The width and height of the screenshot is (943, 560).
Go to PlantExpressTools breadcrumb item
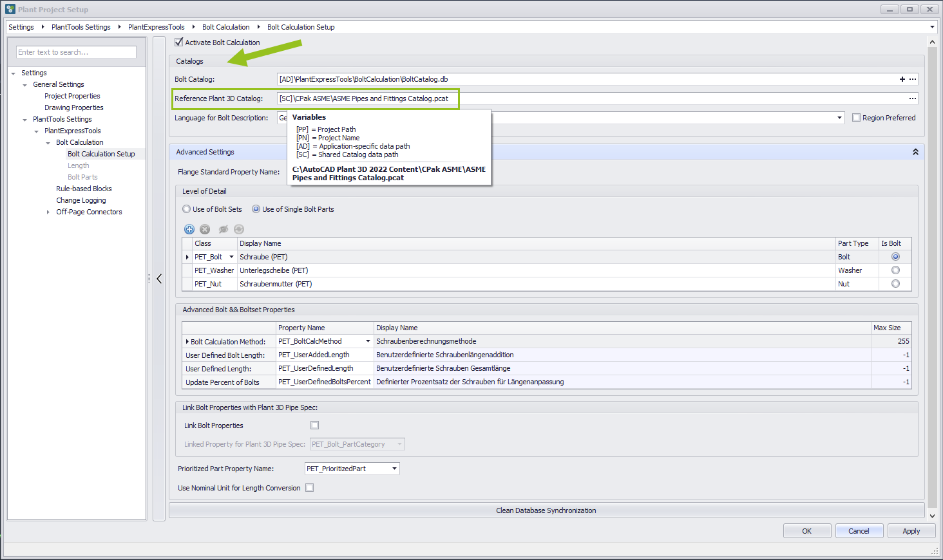click(157, 27)
